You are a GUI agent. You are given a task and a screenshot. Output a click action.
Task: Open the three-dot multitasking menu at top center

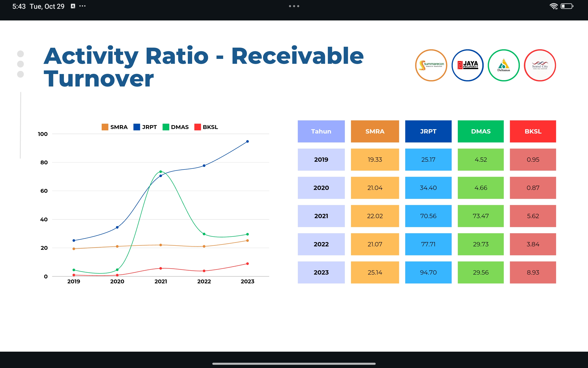pos(294,6)
